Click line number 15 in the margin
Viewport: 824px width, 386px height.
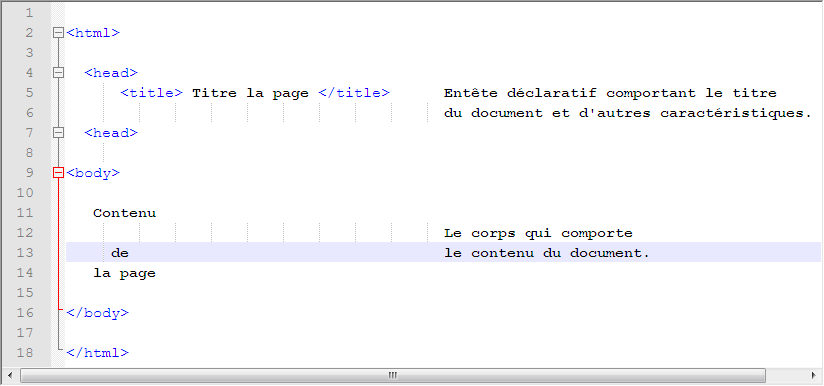25,293
